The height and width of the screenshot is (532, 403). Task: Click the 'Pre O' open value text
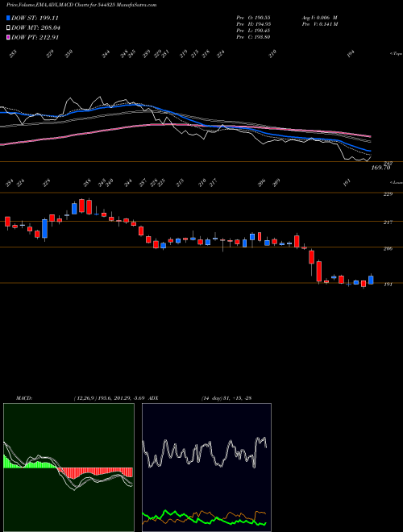click(253, 17)
